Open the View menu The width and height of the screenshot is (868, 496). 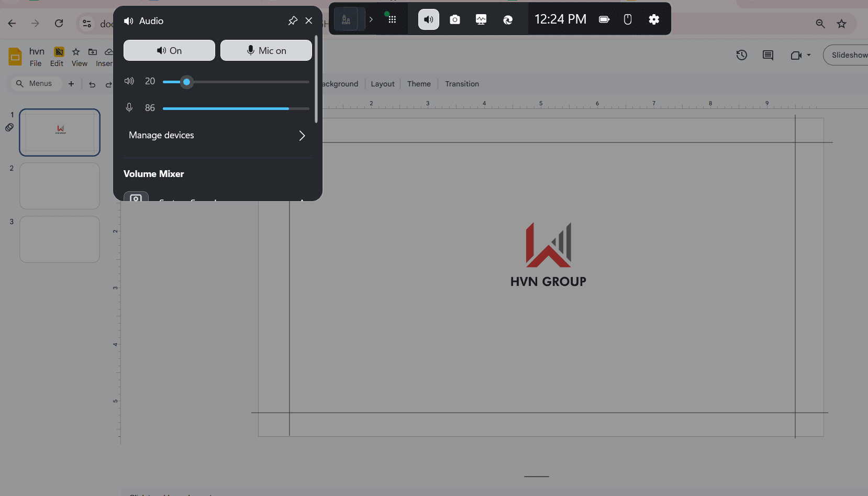click(80, 63)
